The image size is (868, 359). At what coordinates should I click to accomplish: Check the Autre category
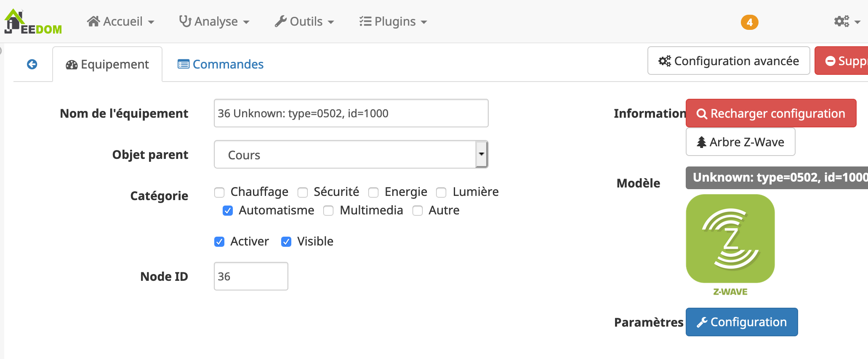click(418, 211)
